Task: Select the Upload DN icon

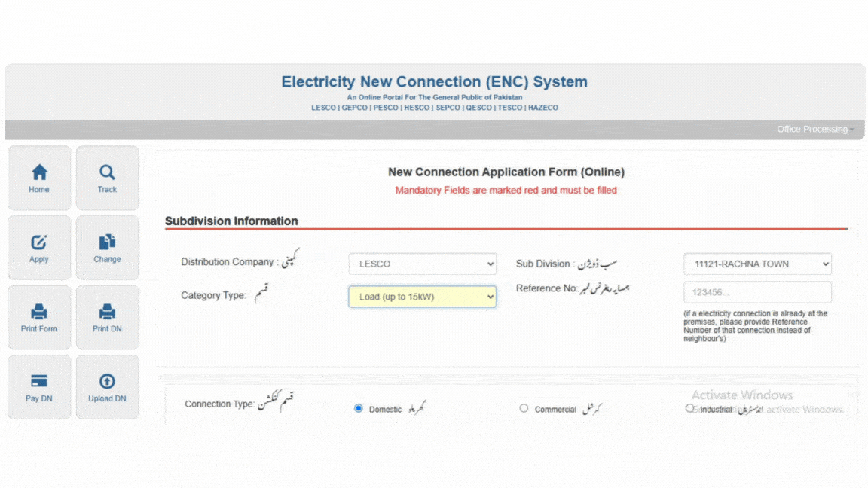Action: click(x=107, y=386)
